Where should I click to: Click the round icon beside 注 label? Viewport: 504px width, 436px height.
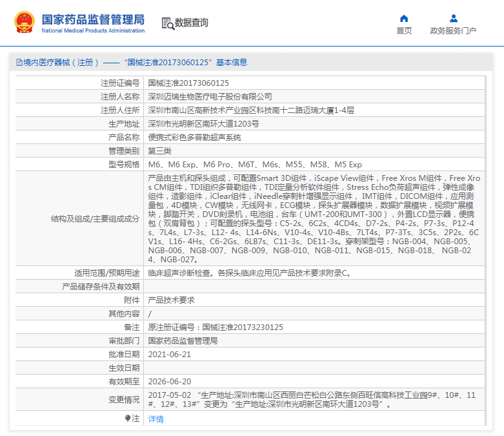pos(127,419)
